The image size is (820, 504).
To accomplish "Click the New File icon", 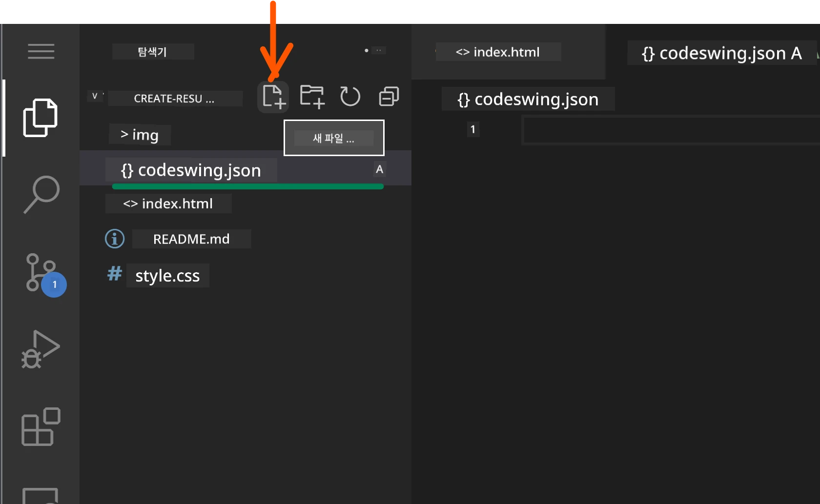I will coord(273,96).
